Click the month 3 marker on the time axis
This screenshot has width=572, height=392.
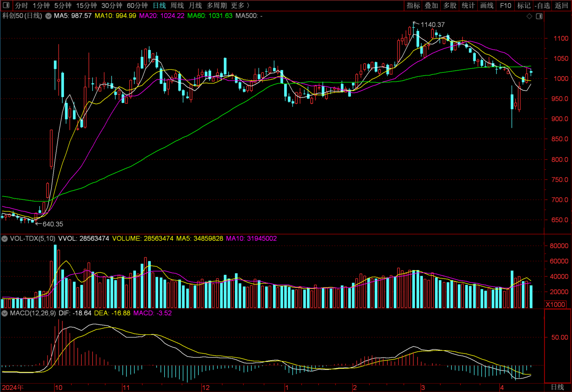423,388
